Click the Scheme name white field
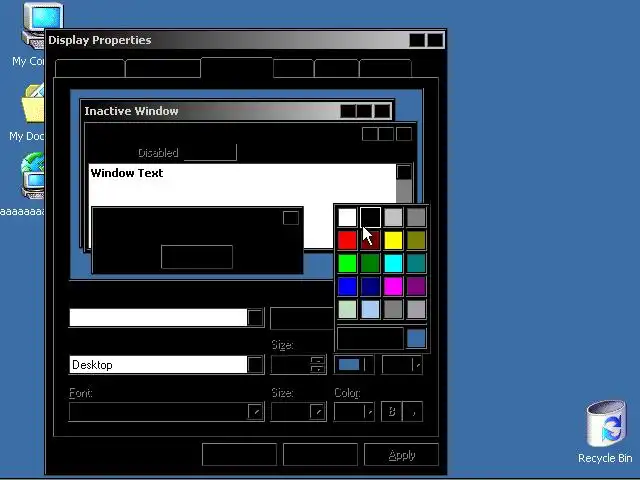This screenshot has width=640, height=480. tap(158, 318)
